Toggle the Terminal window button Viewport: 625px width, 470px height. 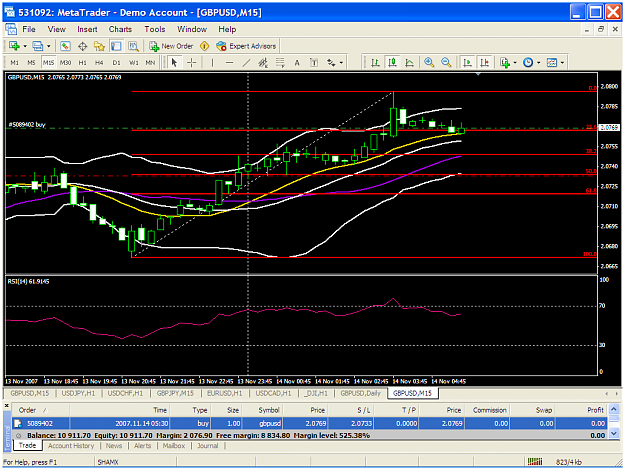tap(116, 46)
